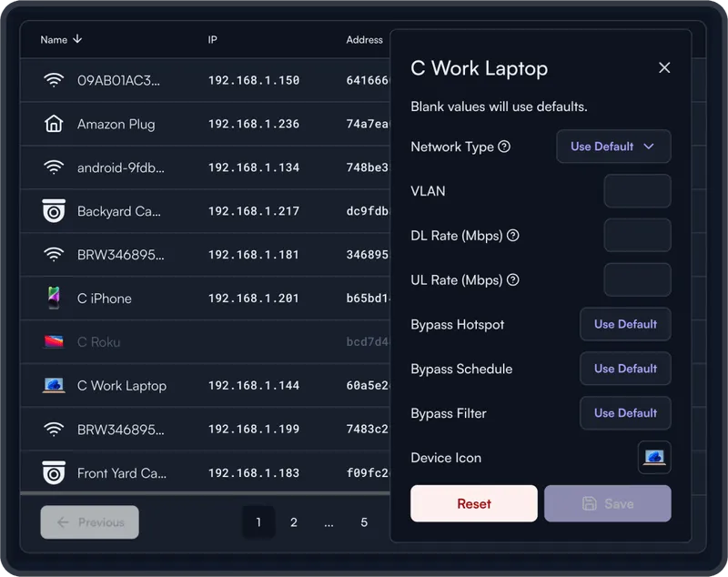
Task: Click the phone icon beside C iPhone
Action: point(54,298)
